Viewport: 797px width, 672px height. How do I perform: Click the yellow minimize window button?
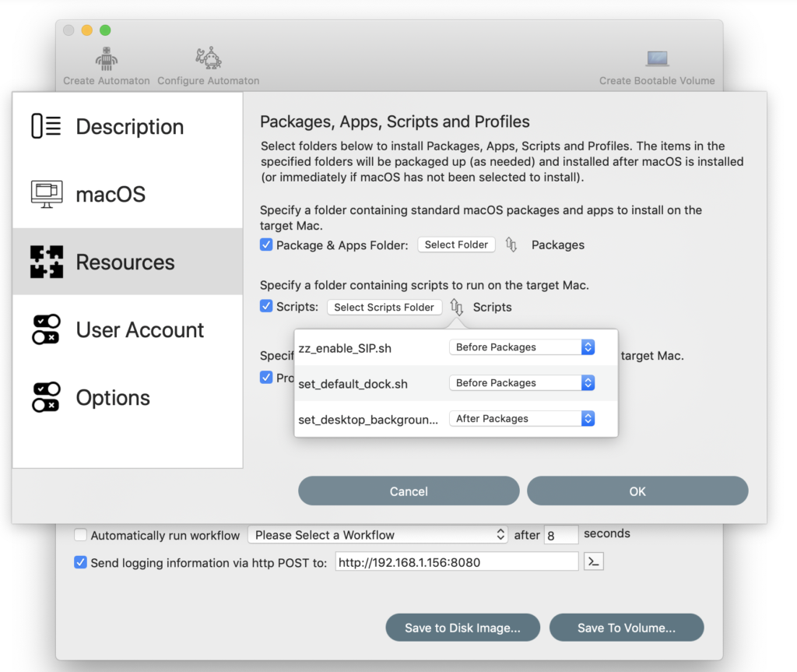click(x=87, y=30)
